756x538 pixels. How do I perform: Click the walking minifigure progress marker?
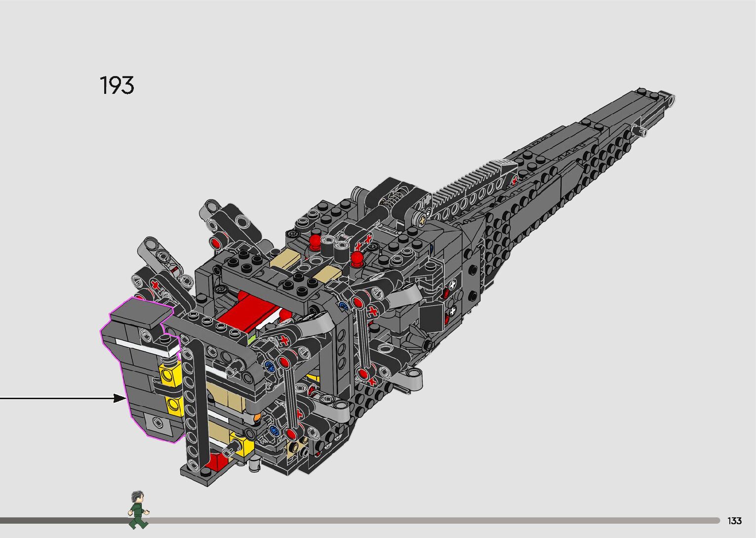(138, 510)
